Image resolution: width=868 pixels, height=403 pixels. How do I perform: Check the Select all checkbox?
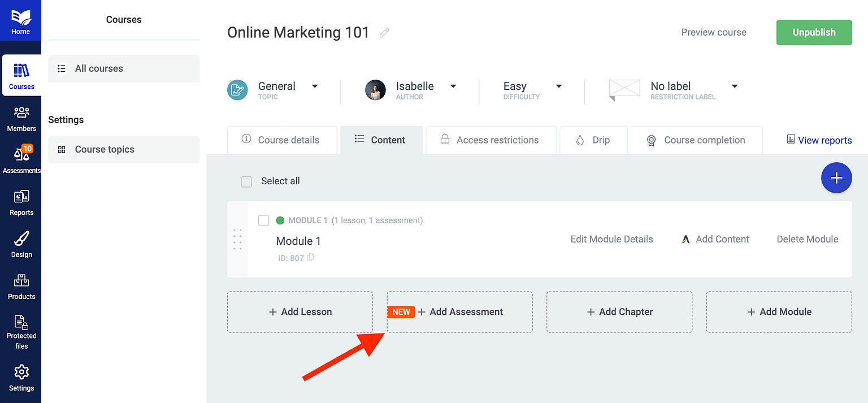[x=246, y=181]
